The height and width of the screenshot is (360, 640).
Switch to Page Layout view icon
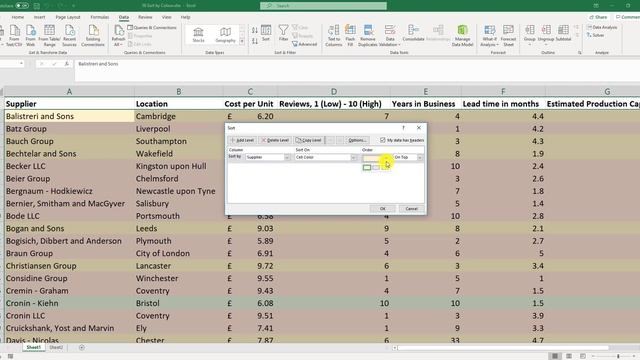tap(569, 356)
